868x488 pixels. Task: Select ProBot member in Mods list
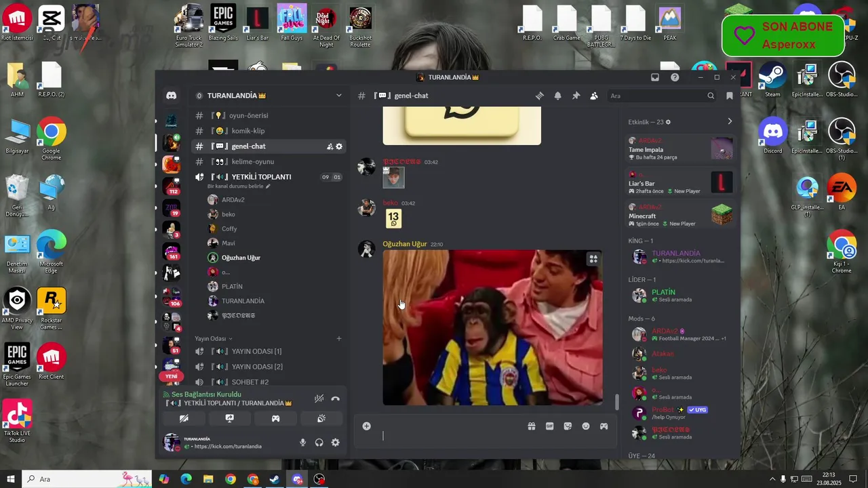click(x=680, y=413)
